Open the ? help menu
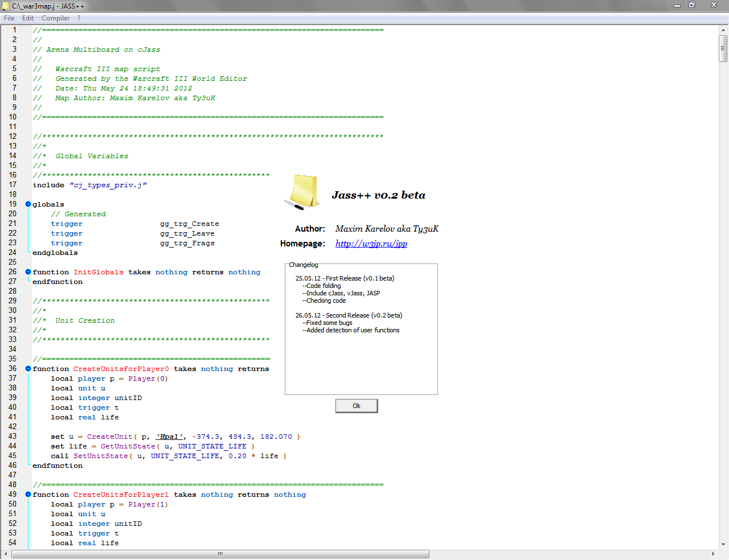Screen dimensions: 729x560 (x=79, y=18)
